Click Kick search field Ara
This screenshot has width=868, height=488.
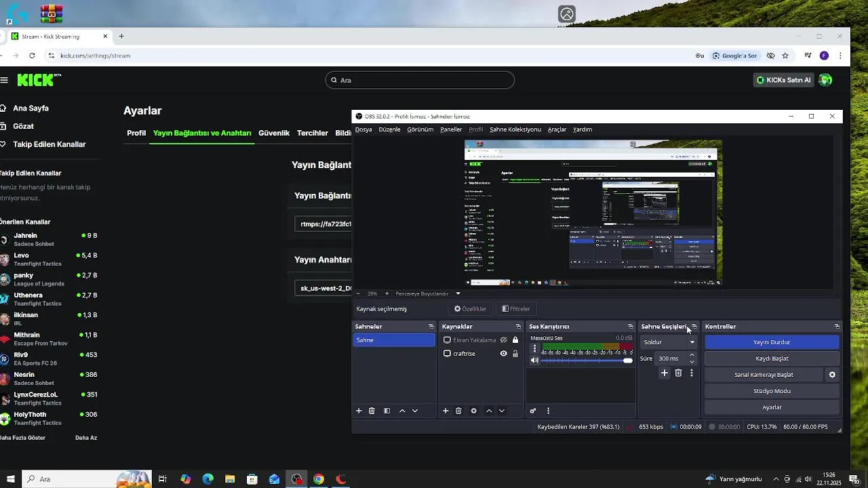pos(420,80)
